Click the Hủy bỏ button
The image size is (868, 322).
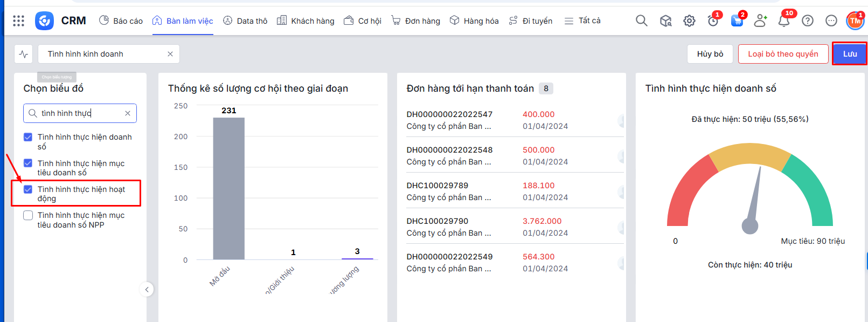[x=710, y=54]
